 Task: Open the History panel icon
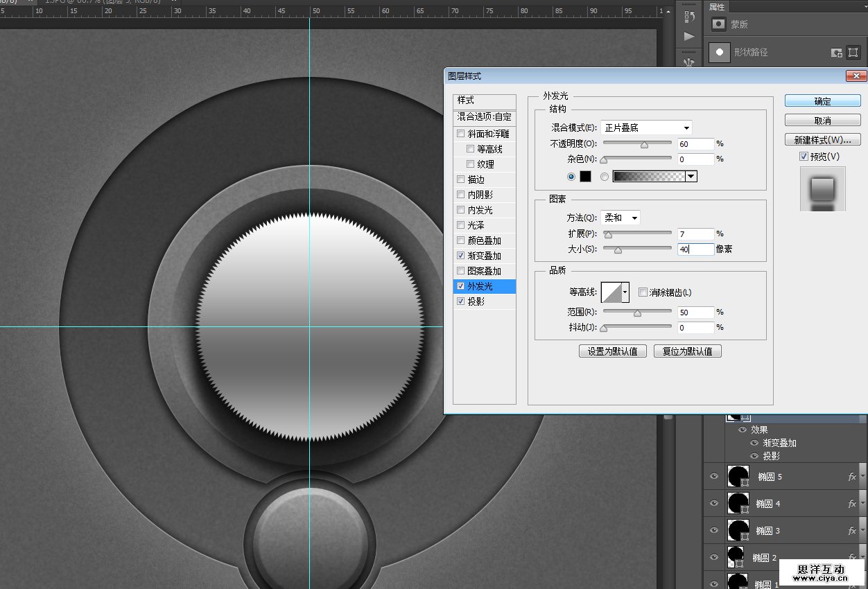click(x=688, y=15)
